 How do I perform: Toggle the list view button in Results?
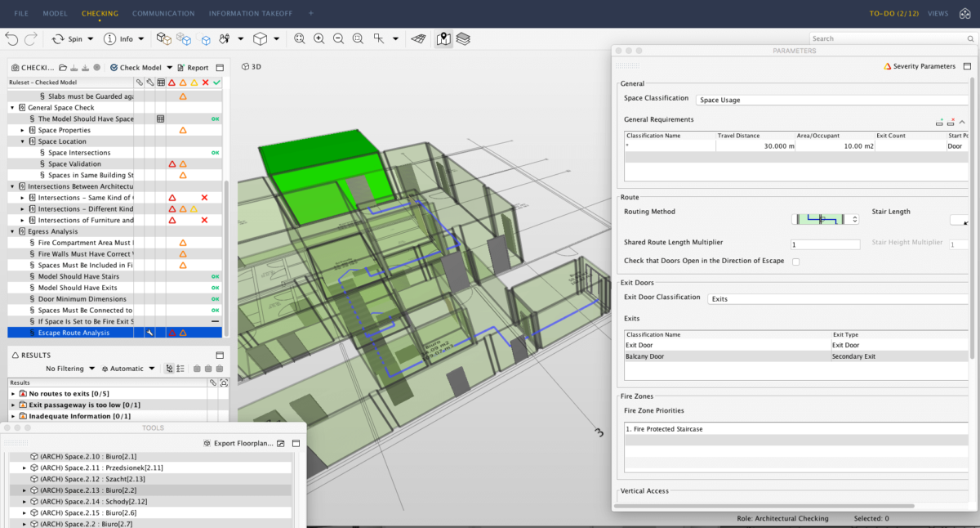180,369
